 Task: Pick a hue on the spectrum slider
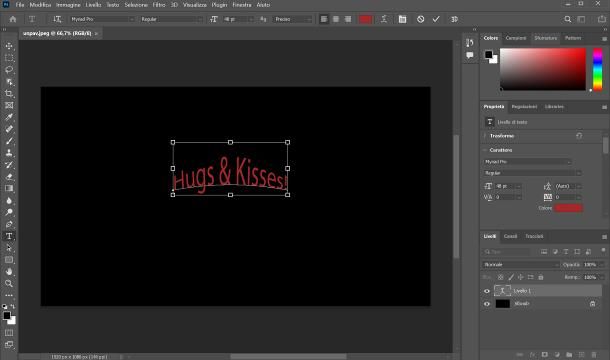coord(598,70)
